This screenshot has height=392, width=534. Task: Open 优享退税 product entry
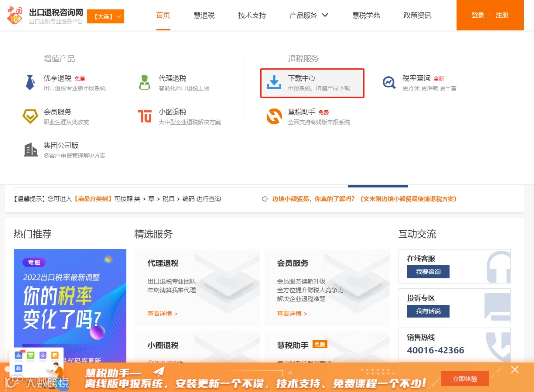pyautogui.click(x=75, y=83)
